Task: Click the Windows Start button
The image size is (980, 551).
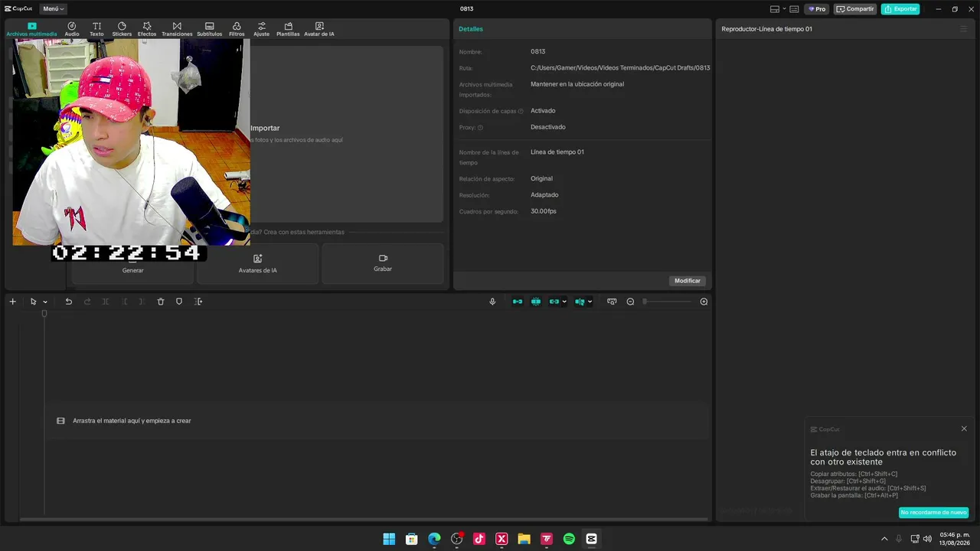Action: pos(389,539)
